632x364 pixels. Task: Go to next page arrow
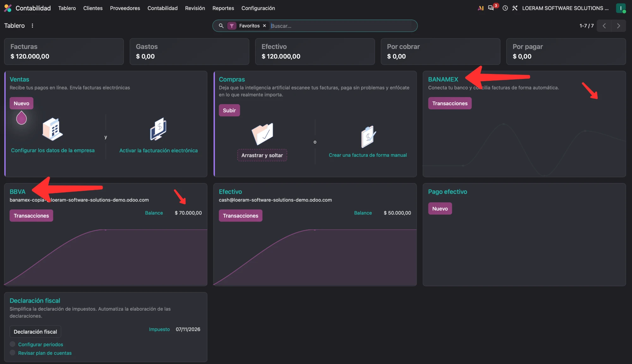tap(618, 26)
